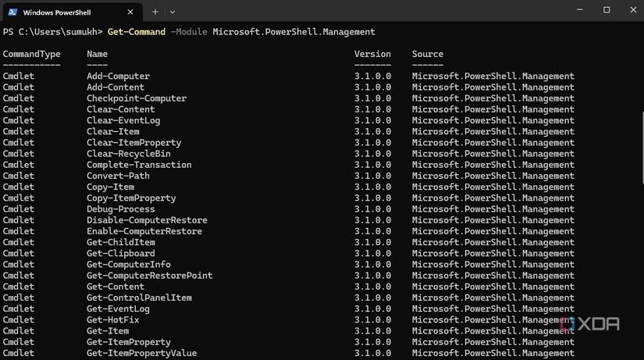
Task: Click the CommandType column header
Action: [x=31, y=54]
